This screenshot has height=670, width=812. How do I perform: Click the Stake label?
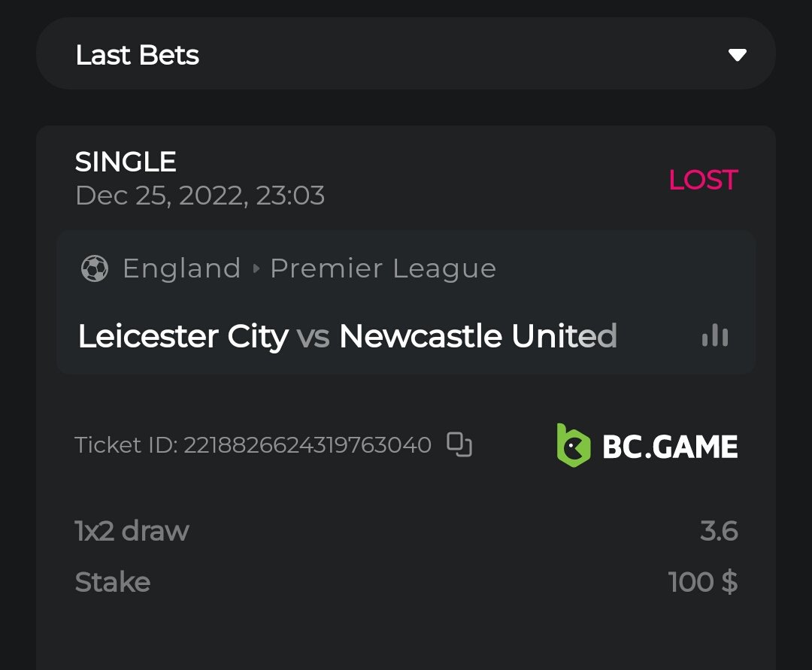click(x=113, y=582)
